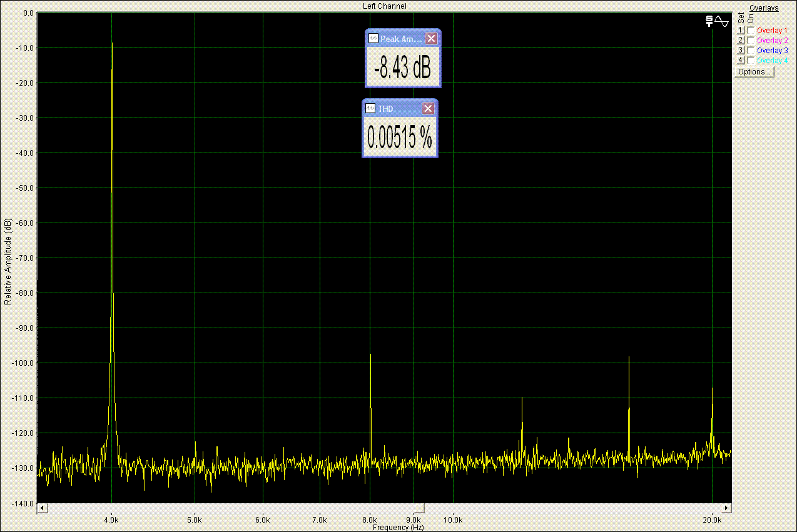Click the Overlays heading
Image resolution: width=797 pixels, height=532 pixels.
[764, 8]
